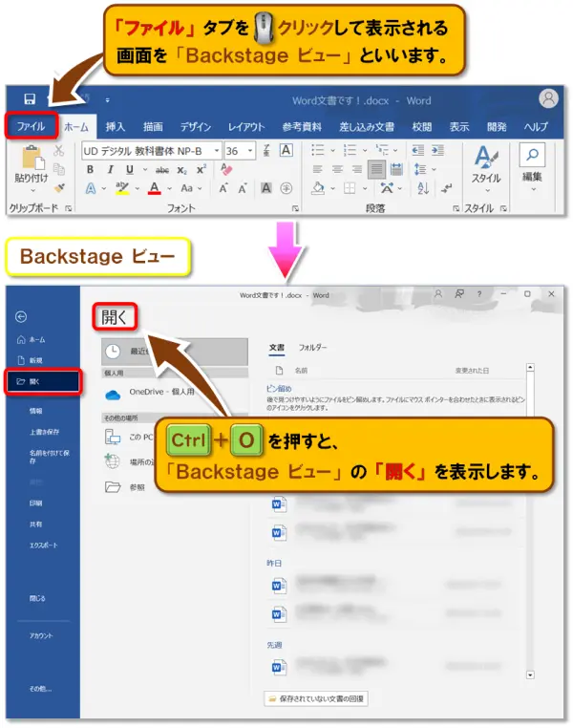Click the file list scrollbar down arrow
Image resolution: width=573 pixels, height=728 pixels.
(530, 675)
